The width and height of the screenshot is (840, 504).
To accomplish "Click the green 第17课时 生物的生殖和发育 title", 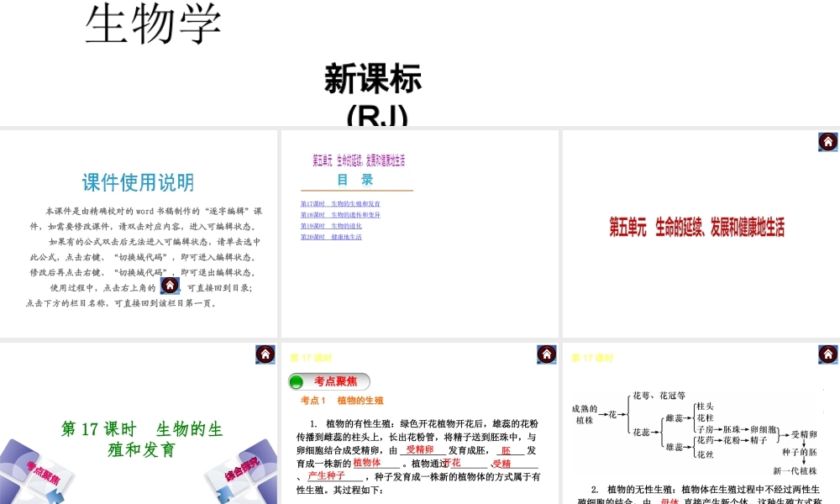I will coord(141,439).
